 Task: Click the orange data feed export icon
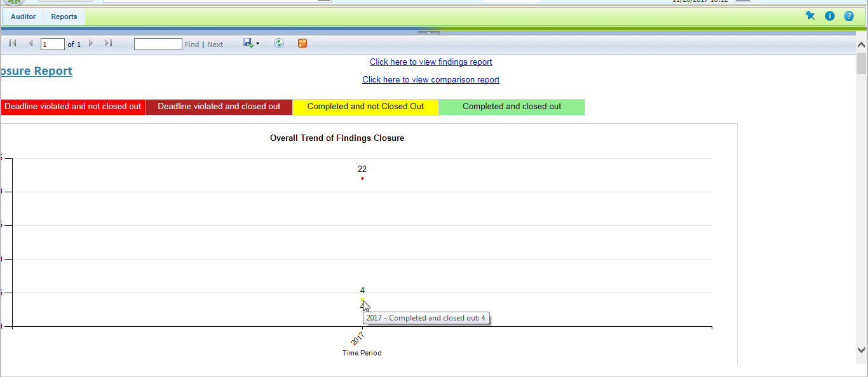click(302, 43)
